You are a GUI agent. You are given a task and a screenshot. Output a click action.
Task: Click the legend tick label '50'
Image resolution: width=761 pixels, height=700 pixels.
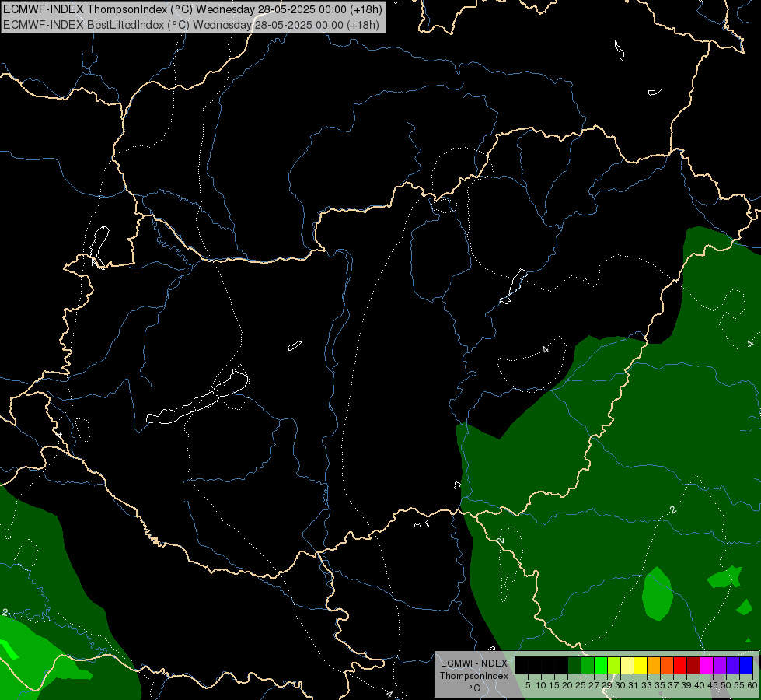(x=726, y=685)
